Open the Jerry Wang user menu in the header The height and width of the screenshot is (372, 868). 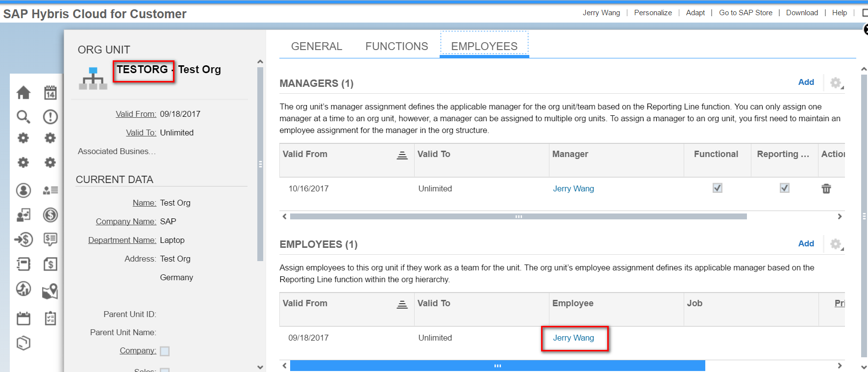point(601,13)
